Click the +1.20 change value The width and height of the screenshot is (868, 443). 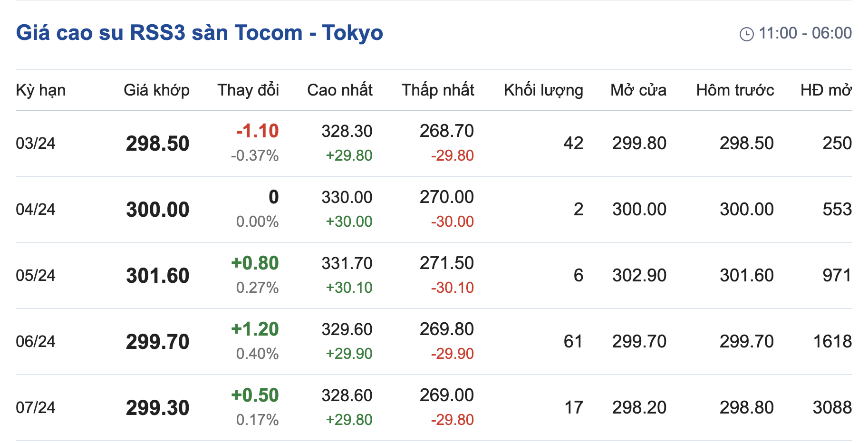tap(255, 329)
